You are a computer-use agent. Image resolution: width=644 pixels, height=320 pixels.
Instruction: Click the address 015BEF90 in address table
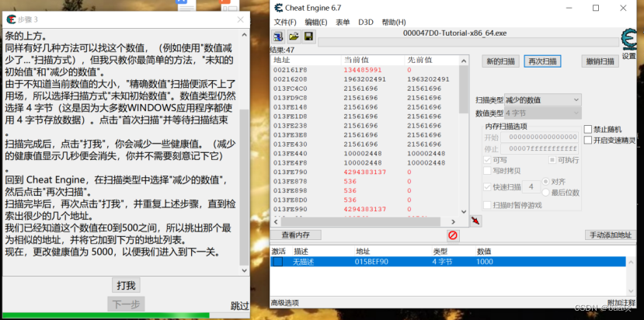(x=371, y=262)
